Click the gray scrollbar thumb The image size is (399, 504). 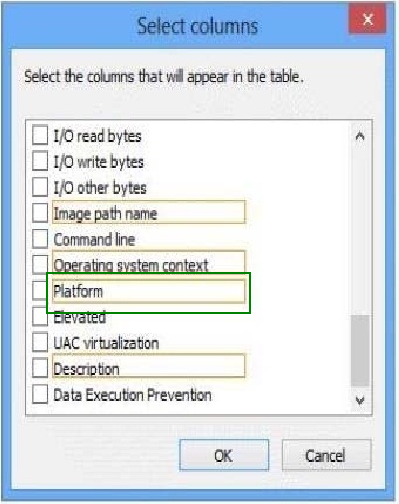pos(360,351)
